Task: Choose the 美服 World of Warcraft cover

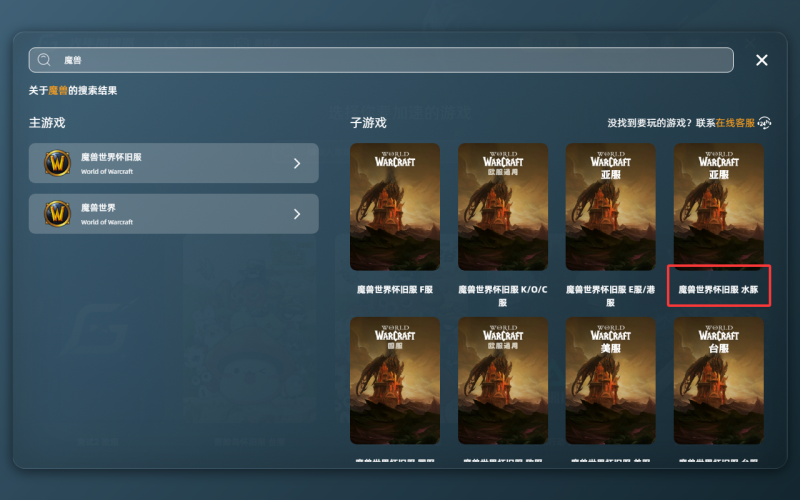Action: pos(611,381)
